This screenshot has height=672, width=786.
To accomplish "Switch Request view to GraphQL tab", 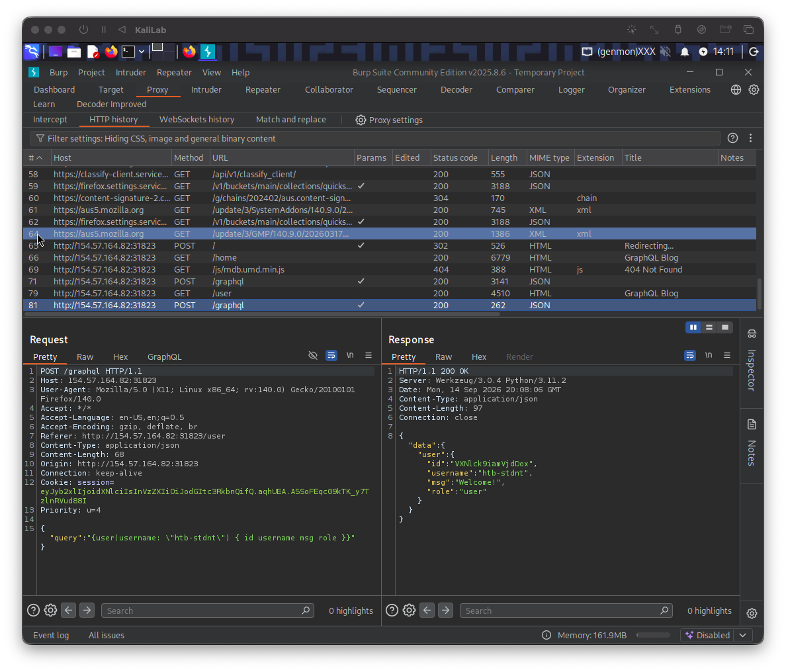I will pyautogui.click(x=165, y=357).
